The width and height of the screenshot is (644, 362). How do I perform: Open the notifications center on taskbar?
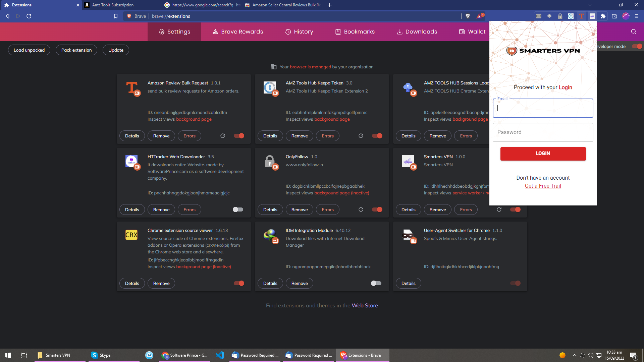tap(634, 355)
